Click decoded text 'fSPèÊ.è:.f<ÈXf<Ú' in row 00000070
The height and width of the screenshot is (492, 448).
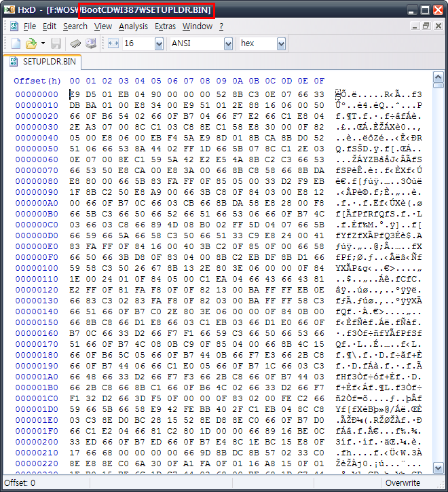[379, 171]
